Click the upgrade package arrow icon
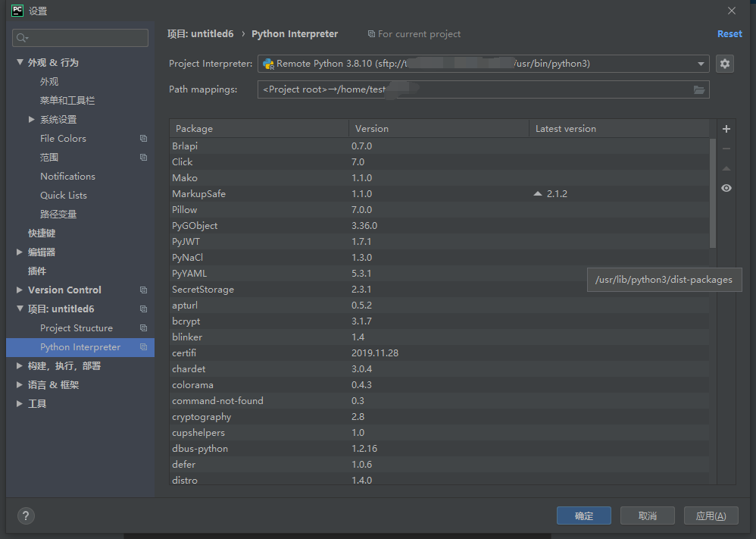 (x=726, y=168)
